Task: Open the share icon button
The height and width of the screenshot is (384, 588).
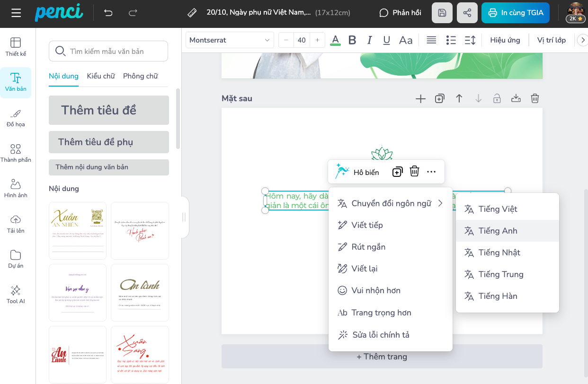Action: (467, 13)
